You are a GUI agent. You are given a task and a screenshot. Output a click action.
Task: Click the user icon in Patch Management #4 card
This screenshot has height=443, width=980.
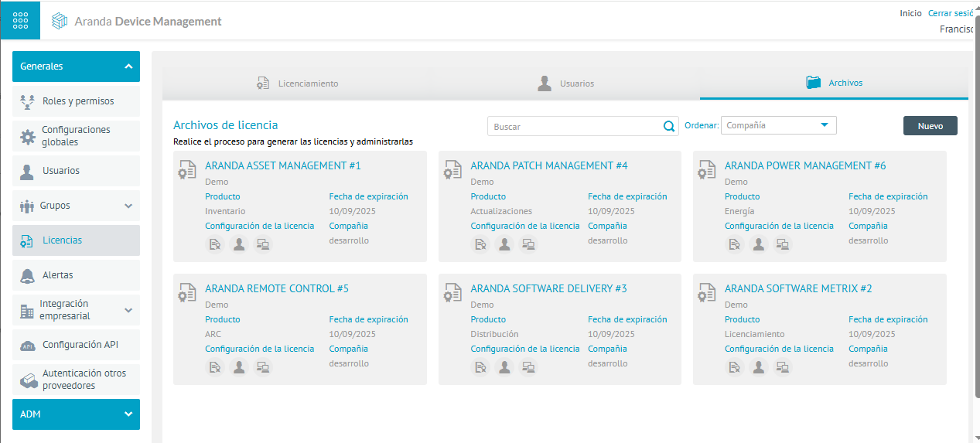click(504, 244)
